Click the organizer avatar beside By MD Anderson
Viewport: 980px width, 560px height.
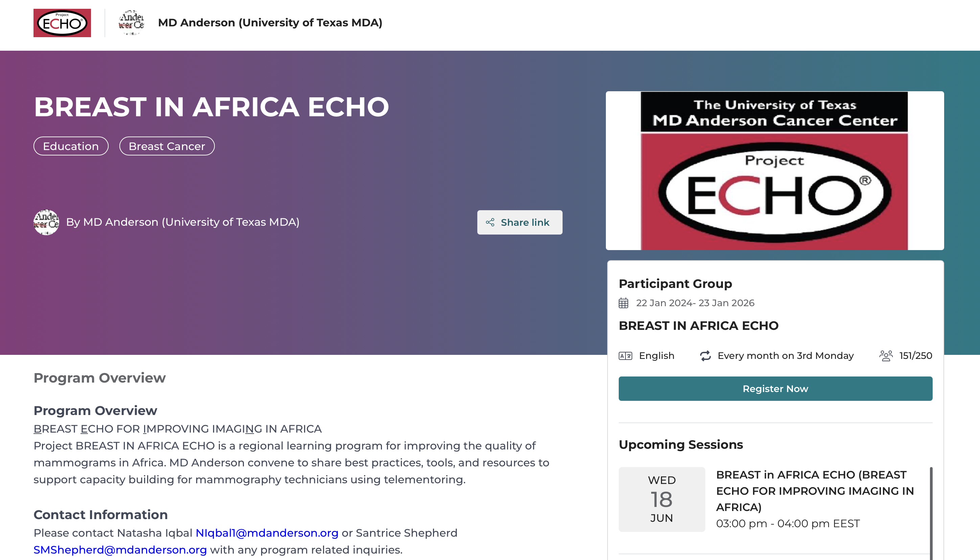pos(46,222)
